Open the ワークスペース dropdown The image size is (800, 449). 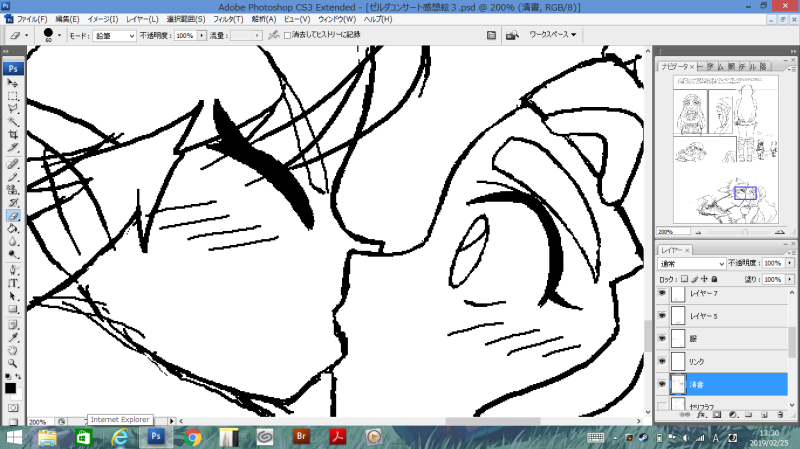553,35
